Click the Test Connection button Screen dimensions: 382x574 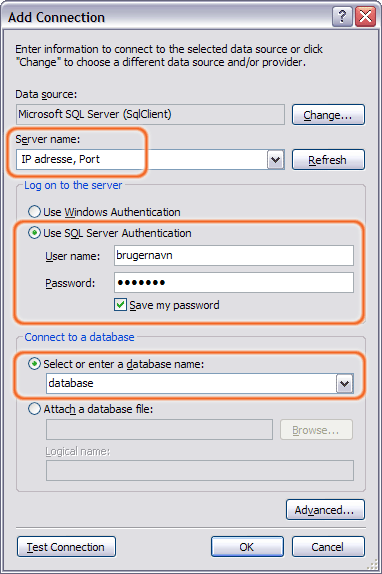tap(66, 547)
